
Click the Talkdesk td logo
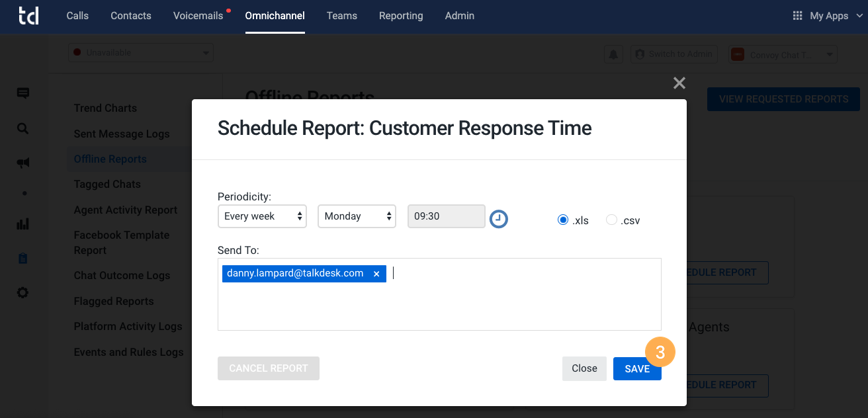click(x=28, y=16)
